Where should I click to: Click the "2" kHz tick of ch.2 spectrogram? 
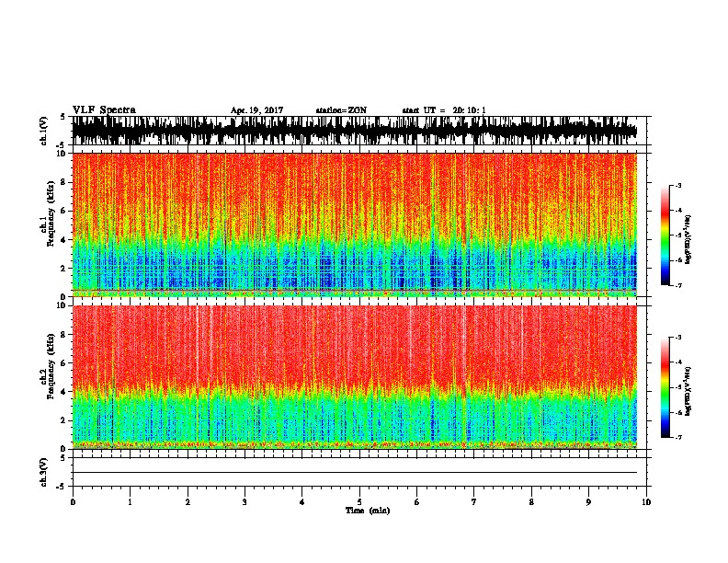pos(63,420)
